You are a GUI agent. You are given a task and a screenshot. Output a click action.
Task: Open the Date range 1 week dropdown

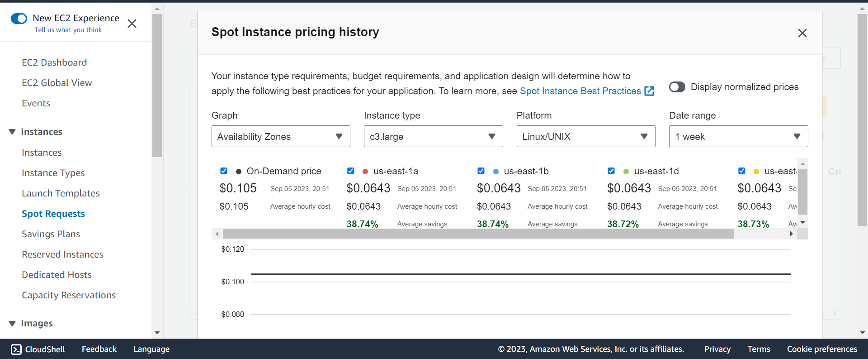point(738,136)
